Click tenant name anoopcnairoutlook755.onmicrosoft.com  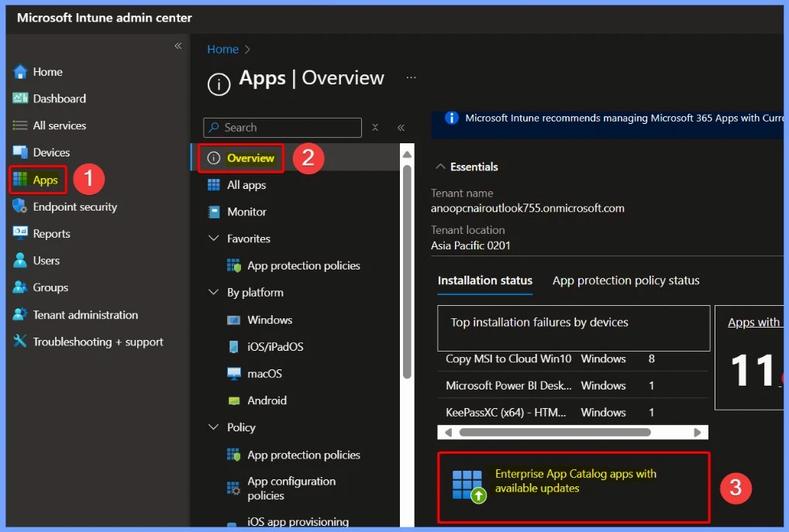(527, 208)
